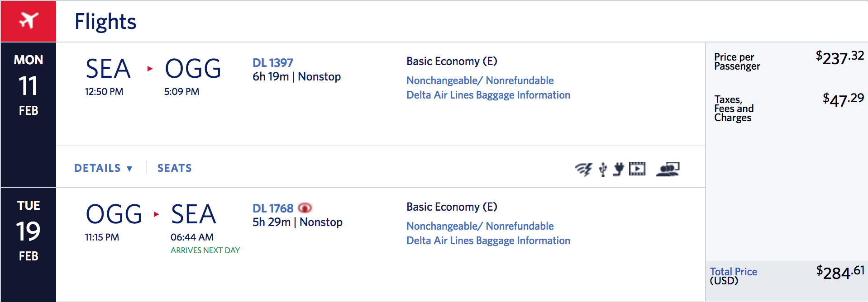Click the power outlet plug icon

[618, 169]
